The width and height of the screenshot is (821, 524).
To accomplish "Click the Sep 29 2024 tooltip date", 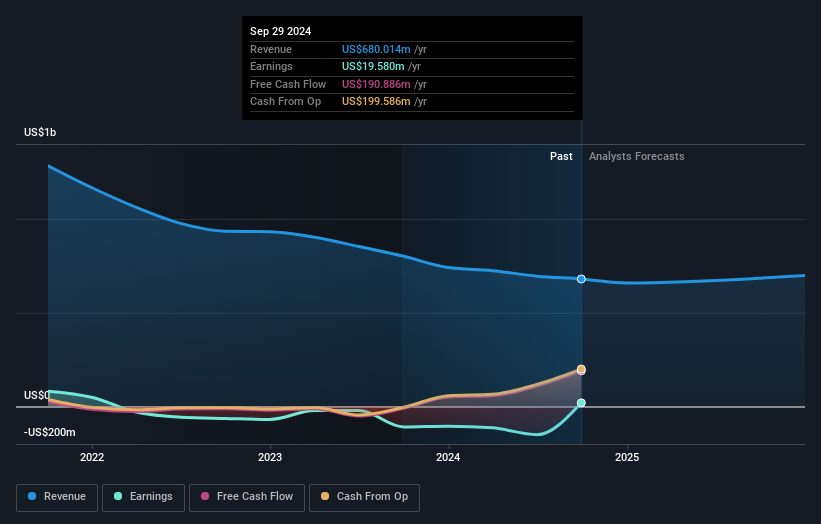I will (281, 31).
